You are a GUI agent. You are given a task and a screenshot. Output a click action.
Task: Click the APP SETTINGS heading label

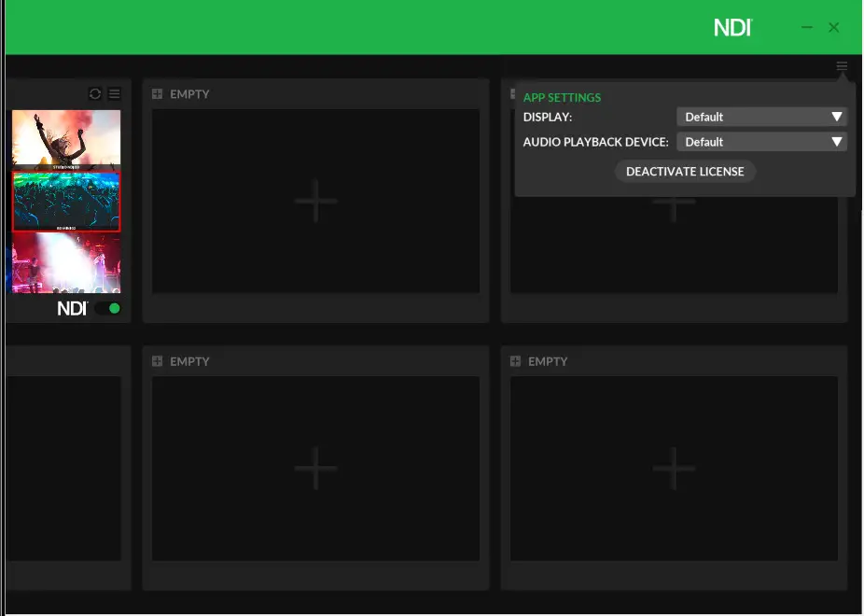pyautogui.click(x=563, y=97)
